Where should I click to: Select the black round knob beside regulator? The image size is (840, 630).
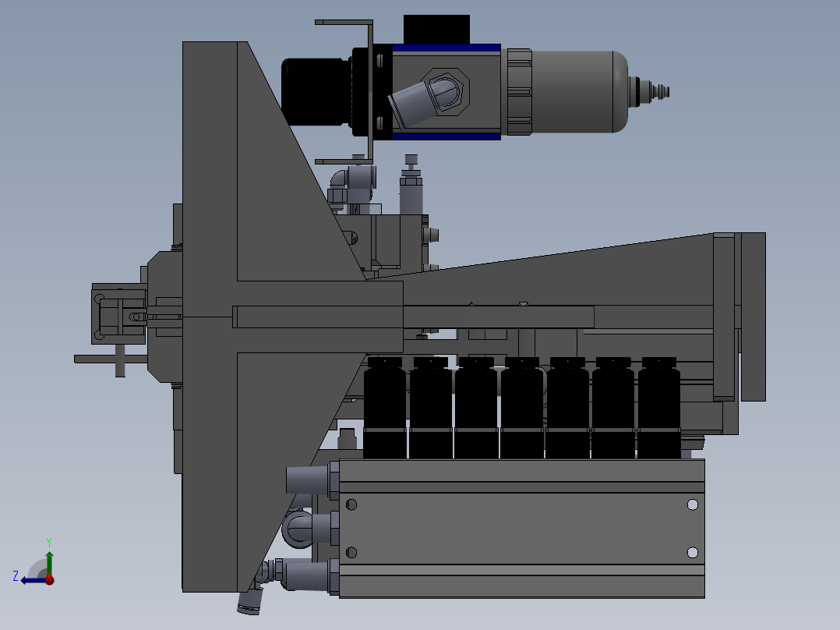tap(316, 92)
